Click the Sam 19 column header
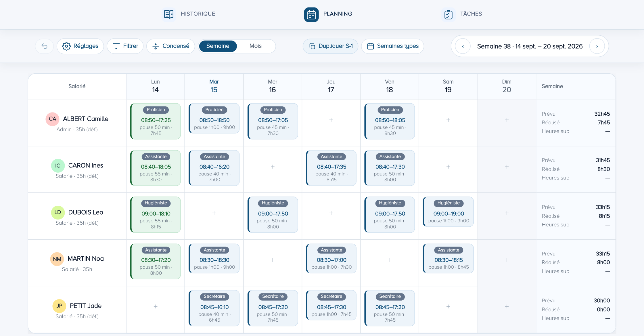 [448, 86]
